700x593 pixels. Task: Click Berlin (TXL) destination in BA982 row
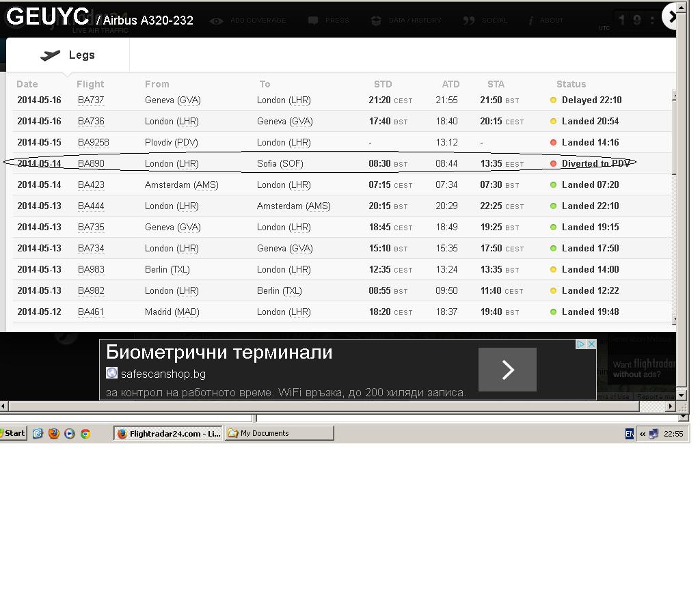coord(280,290)
